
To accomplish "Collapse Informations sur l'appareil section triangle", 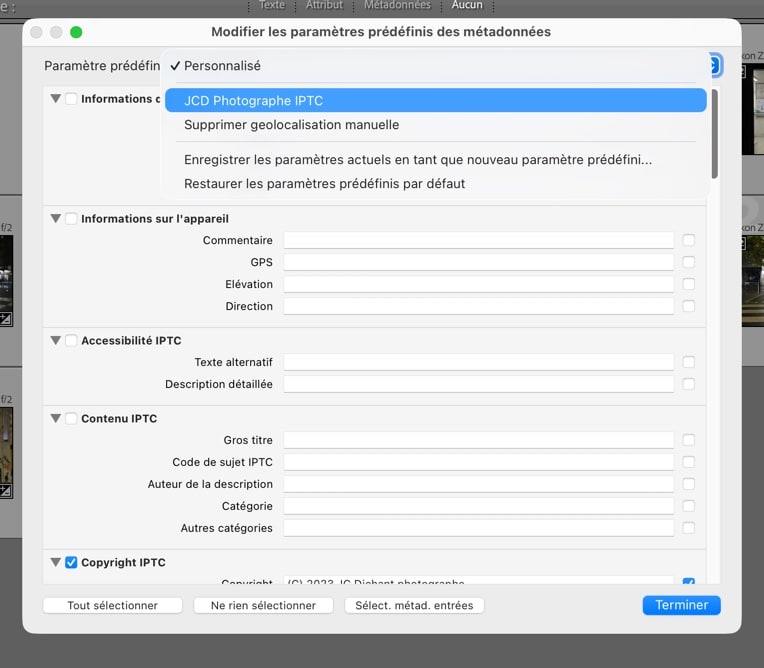I will 56,218.
